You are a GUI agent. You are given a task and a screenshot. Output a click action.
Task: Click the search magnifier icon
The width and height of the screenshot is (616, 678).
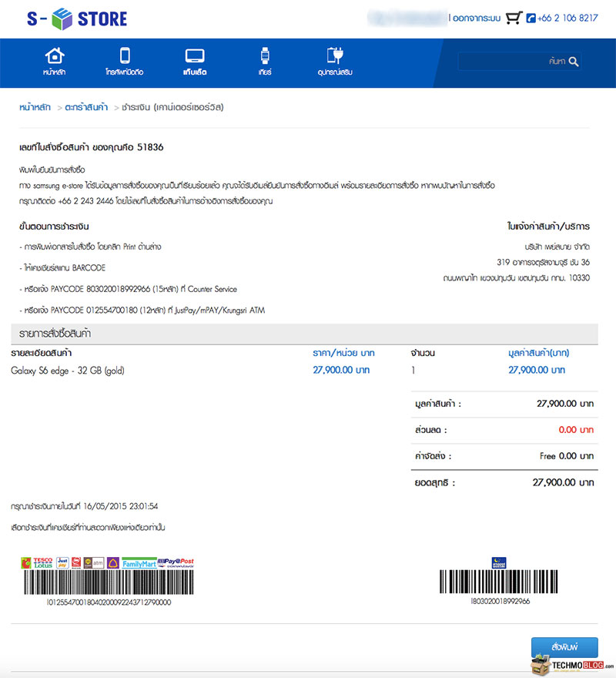pos(574,62)
